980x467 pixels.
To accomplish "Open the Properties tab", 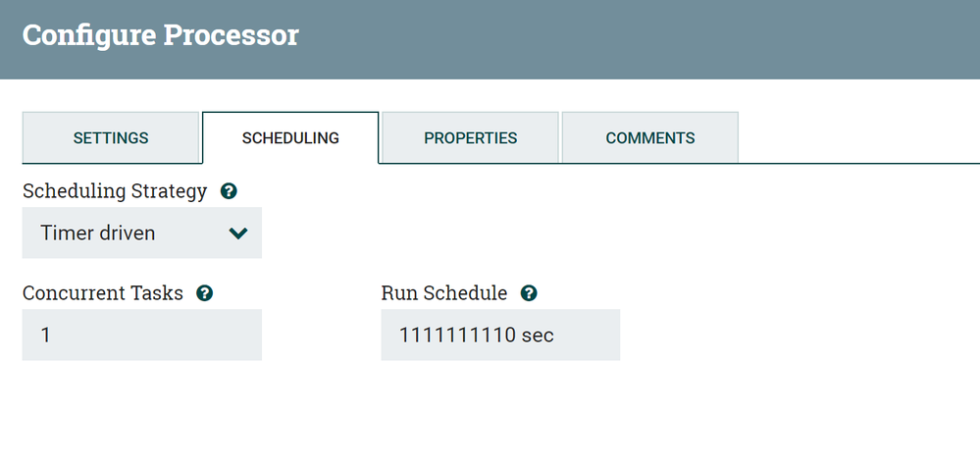I will coord(470,138).
